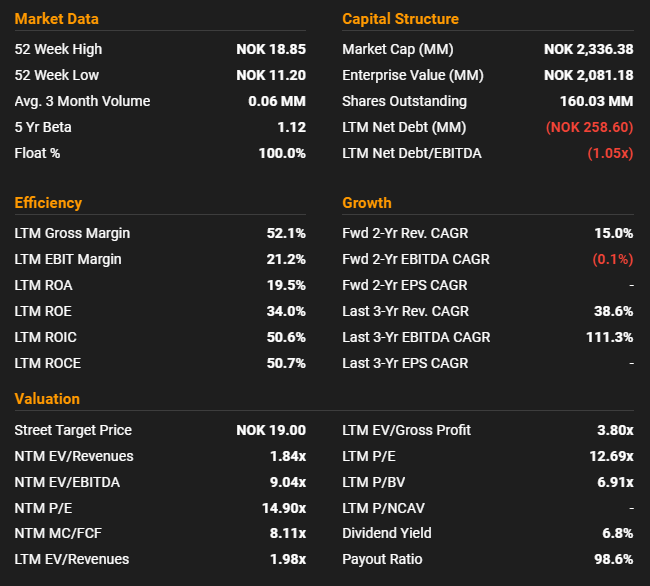Click the Market Data section header

coord(56,19)
